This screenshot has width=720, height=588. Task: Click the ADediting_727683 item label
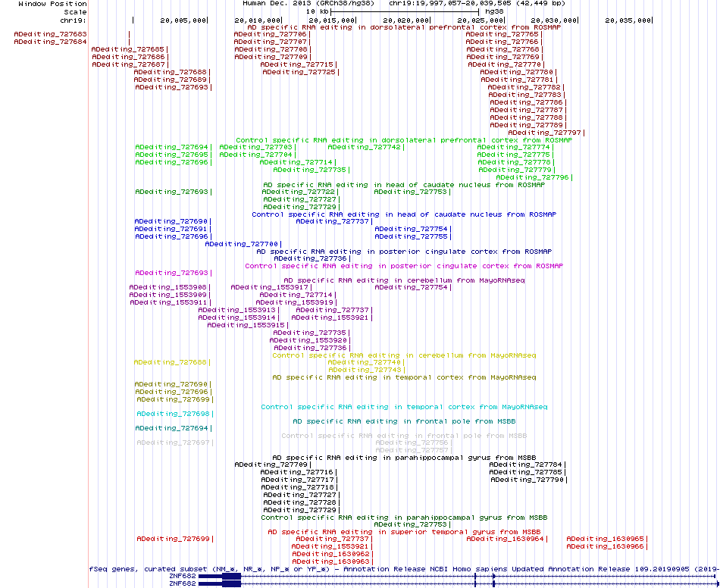click(x=50, y=34)
